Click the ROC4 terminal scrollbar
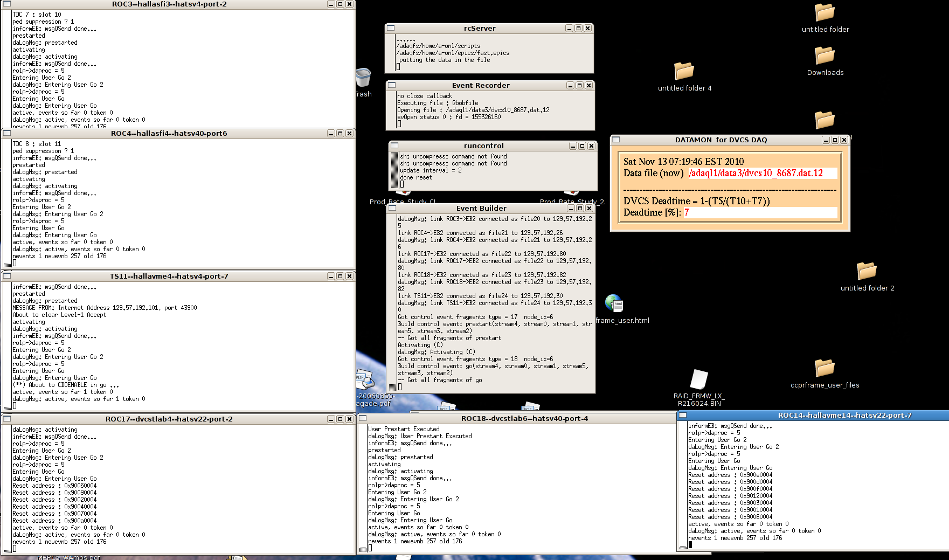 pyautogui.click(x=7, y=203)
